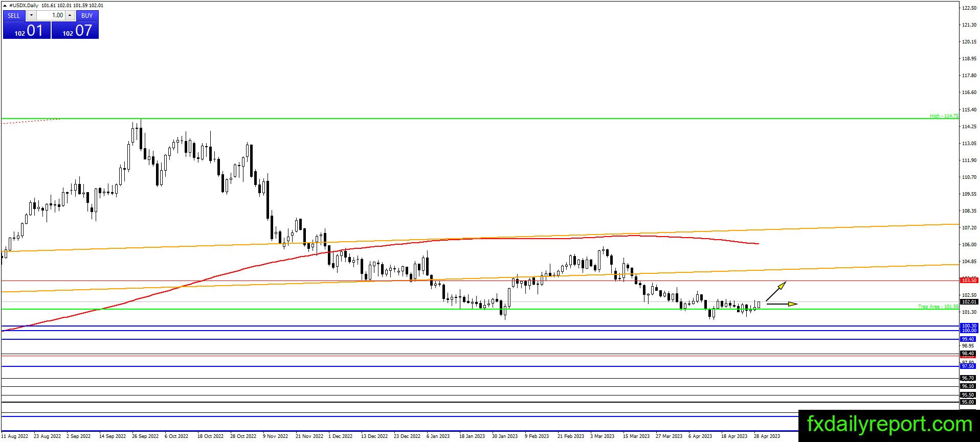Click the black 96.70 price level tag
Viewport: 980px width, 442px height.
click(968, 379)
